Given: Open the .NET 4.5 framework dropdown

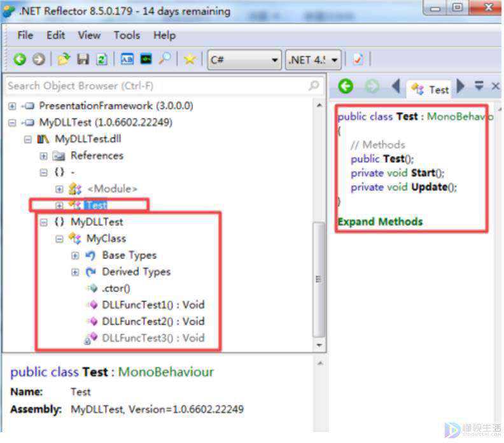Looking at the screenshot, I should (x=313, y=60).
